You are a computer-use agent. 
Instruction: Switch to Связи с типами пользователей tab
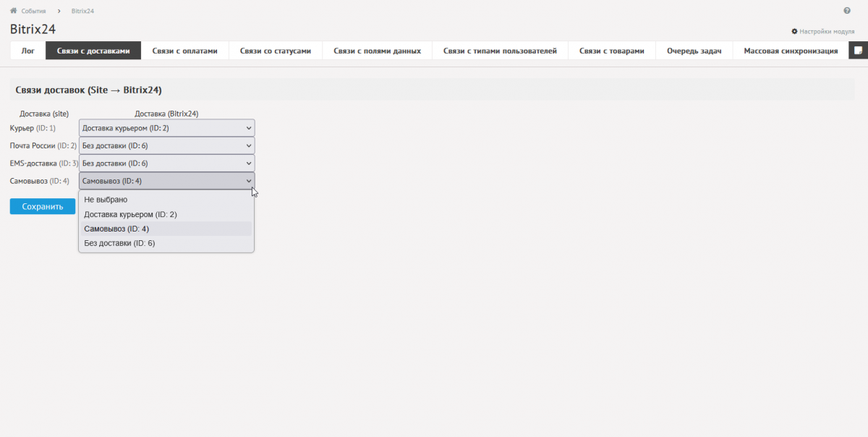(x=500, y=51)
